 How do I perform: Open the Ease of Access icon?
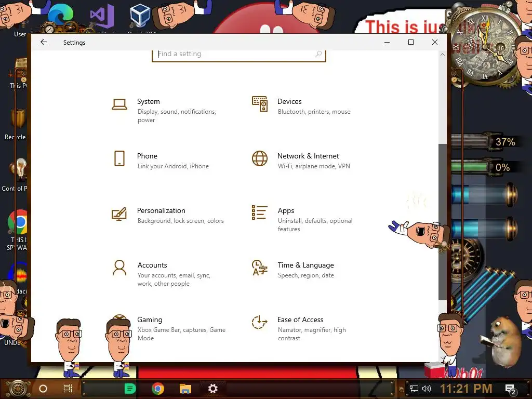click(x=260, y=322)
